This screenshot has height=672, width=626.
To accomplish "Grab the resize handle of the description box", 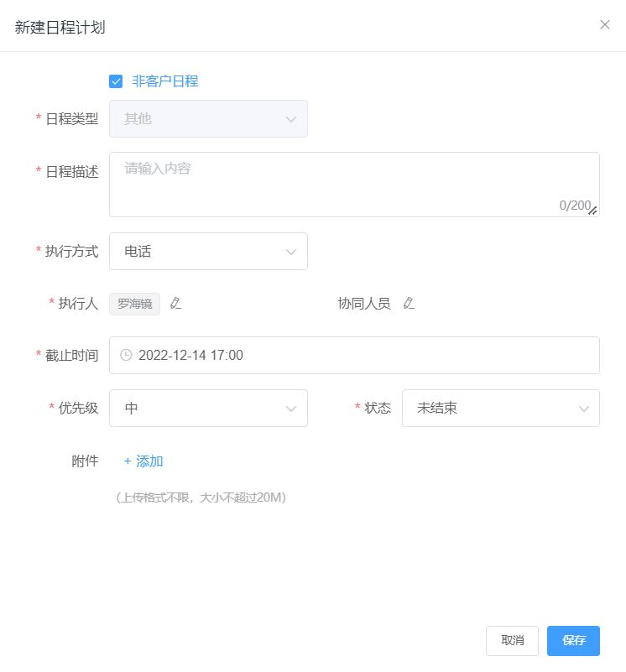I will click(x=593, y=211).
